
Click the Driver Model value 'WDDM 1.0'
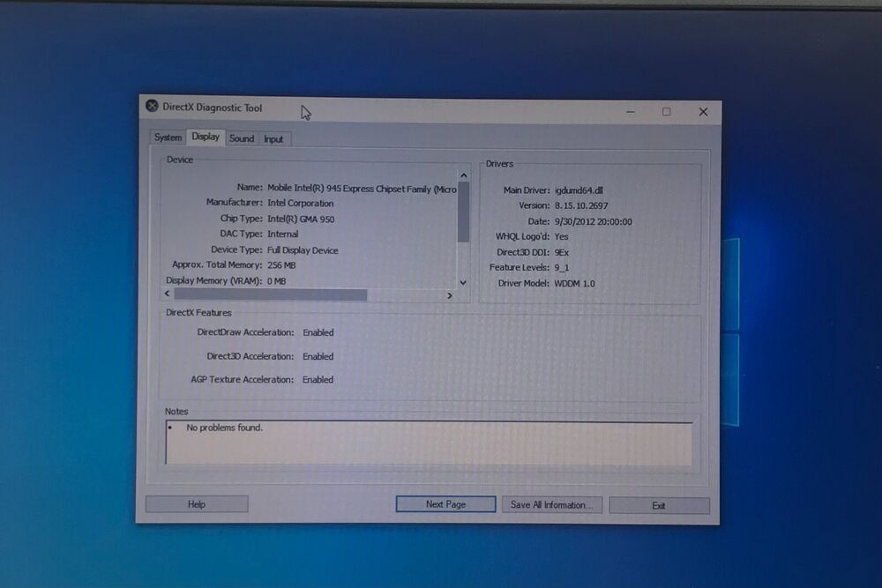click(x=574, y=284)
